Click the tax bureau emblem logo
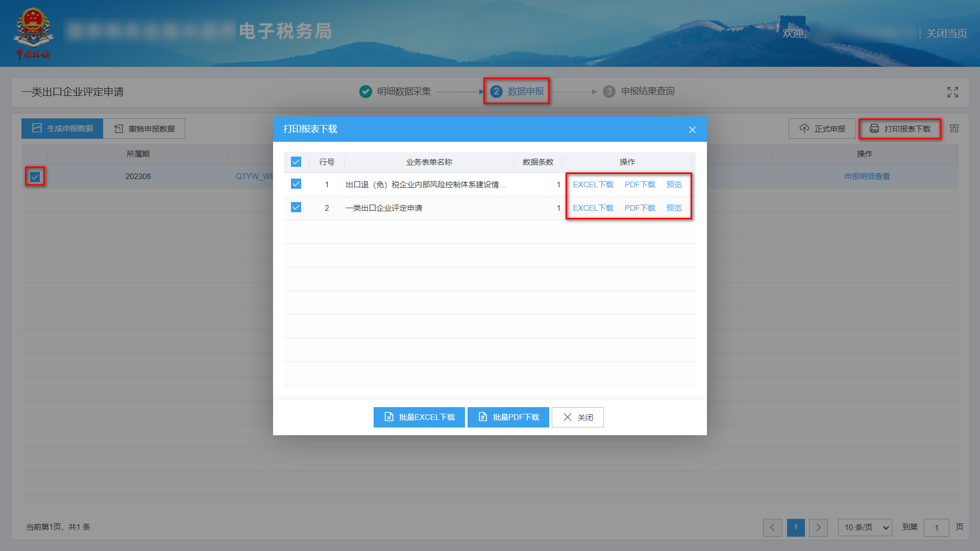The height and width of the screenshot is (551, 980). point(34,31)
